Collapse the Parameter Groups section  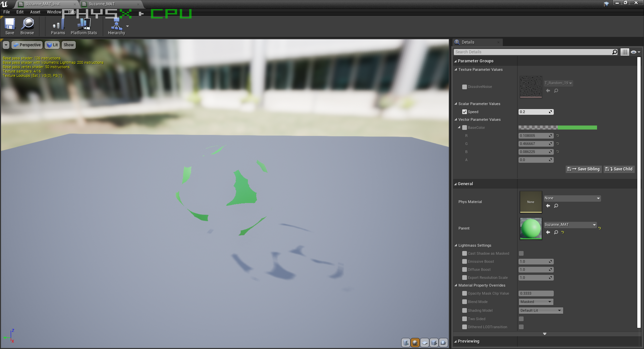coord(455,61)
